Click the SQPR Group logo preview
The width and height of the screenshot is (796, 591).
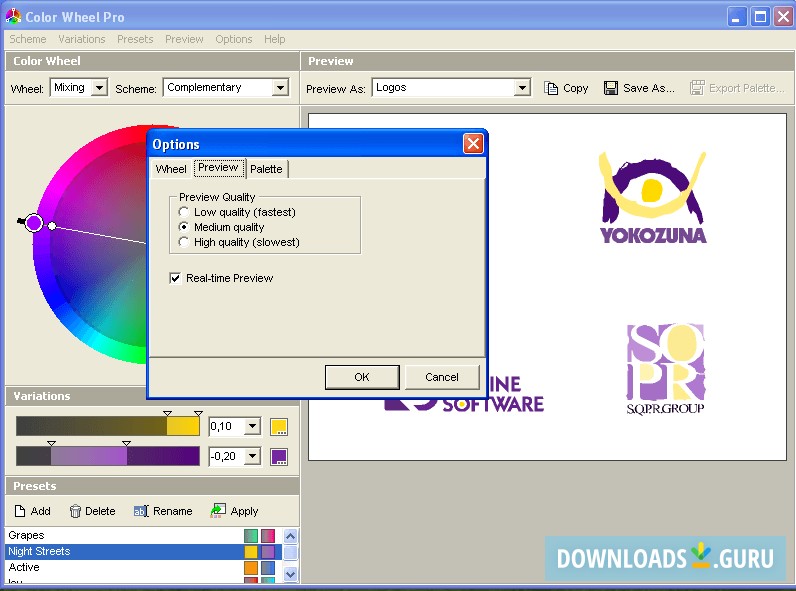[x=665, y=369]
